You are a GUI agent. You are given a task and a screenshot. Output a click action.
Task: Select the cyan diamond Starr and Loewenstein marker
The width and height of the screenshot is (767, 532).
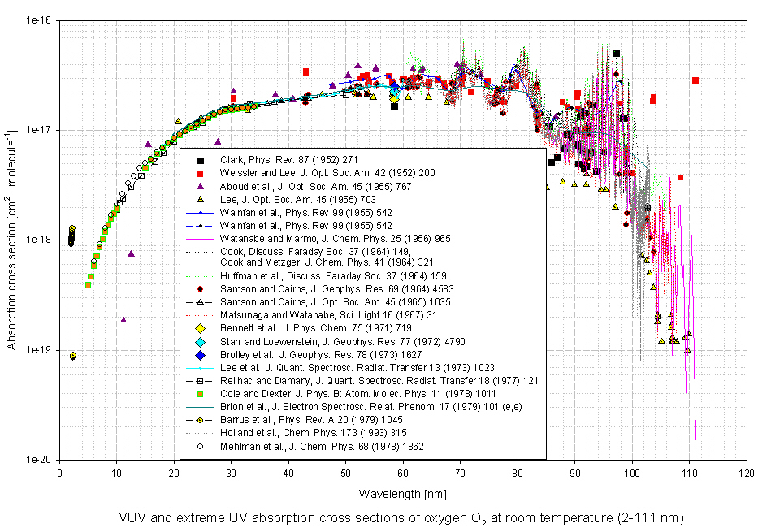pos(200,342)
